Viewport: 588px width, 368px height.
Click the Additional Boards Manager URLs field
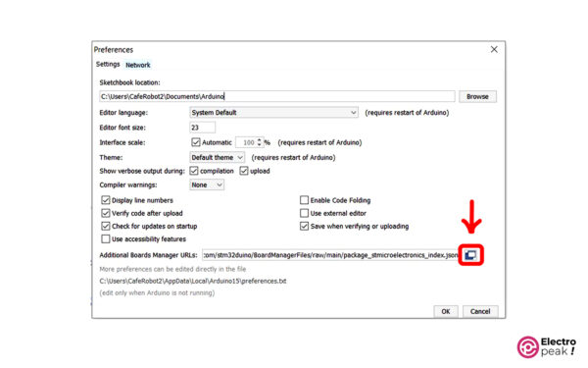[330, 255]
